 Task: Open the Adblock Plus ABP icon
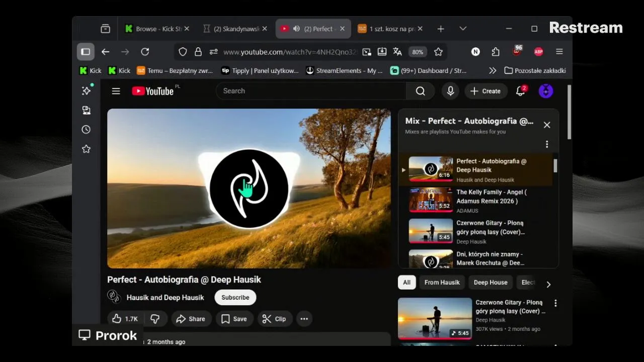538,52
